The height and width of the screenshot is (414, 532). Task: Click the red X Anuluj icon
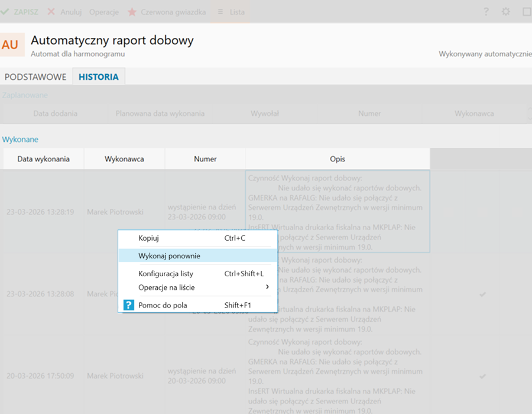pyautogui.click(x=51, y=12)
